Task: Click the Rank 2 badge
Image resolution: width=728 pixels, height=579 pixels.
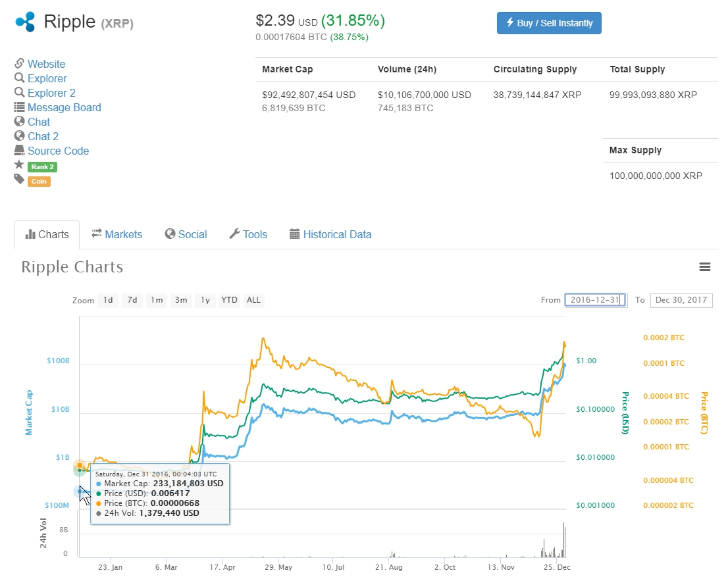Action: coord(42,166)
